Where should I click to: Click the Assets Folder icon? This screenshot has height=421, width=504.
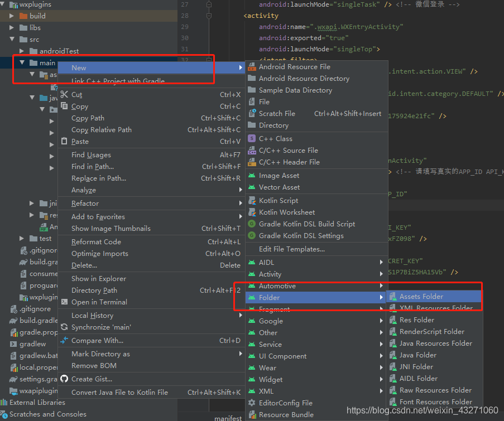[393, 297]
